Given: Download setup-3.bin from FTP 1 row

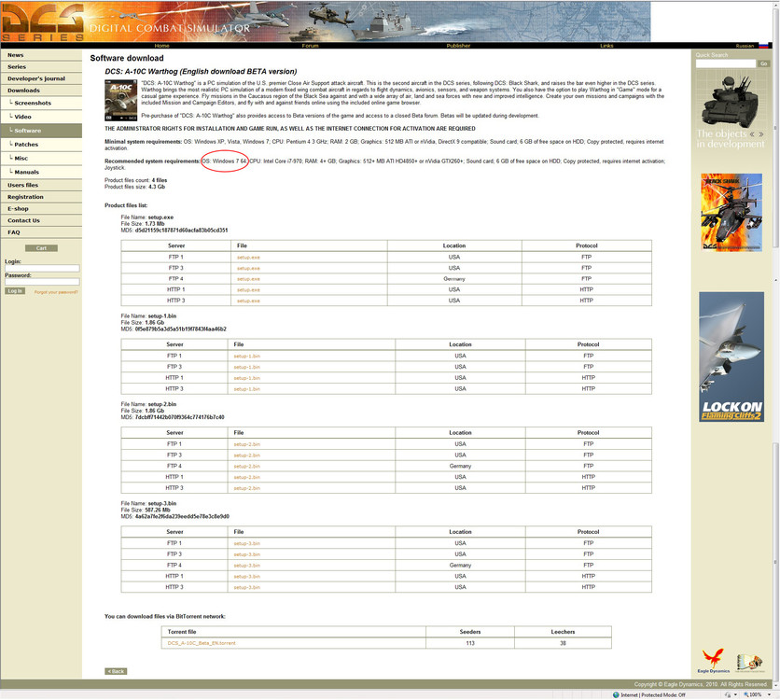Looking at the screenshot, I should click(x=246, y=544).
